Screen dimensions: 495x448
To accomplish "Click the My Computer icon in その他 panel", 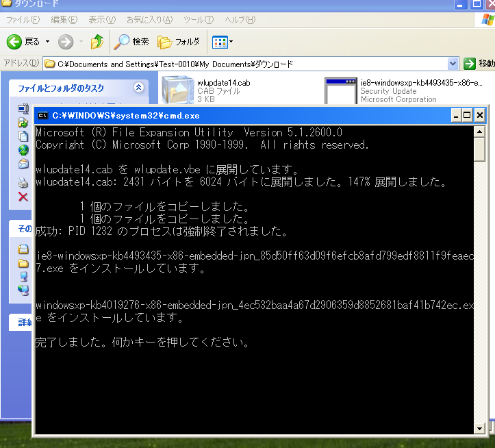I will (24, 277).
